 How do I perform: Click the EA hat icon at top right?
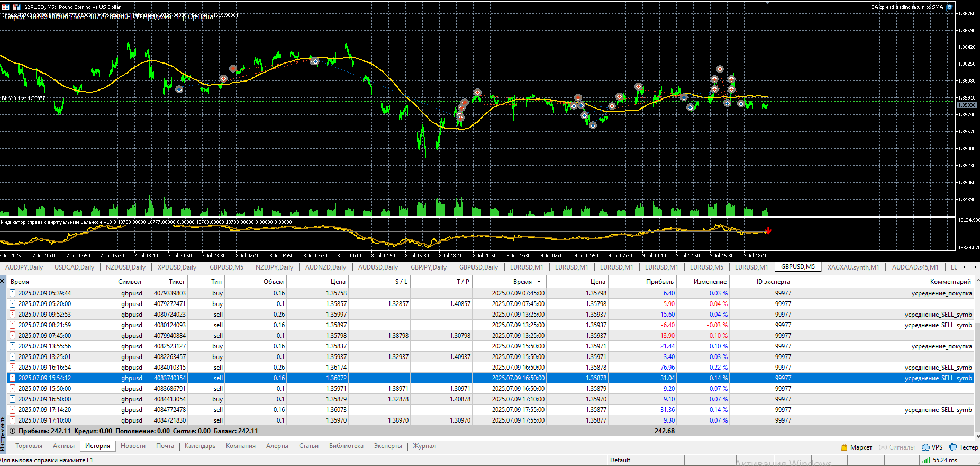coord(949,7)
